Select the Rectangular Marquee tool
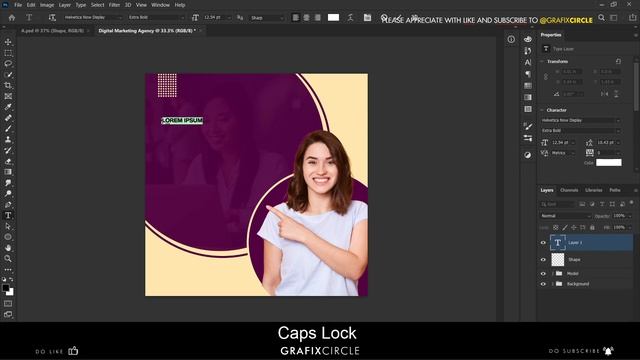Image resolution: width=640 pixels, height=360 pixels. click(8, 53)
